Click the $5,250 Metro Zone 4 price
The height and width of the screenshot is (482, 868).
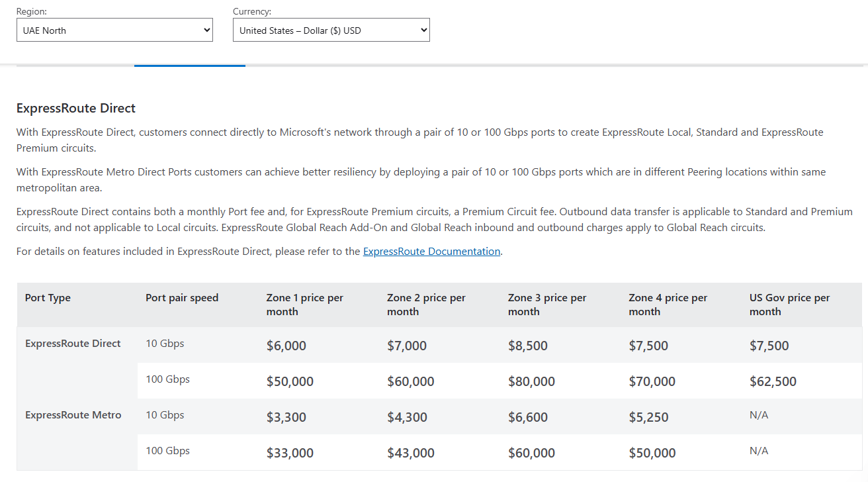648,417
